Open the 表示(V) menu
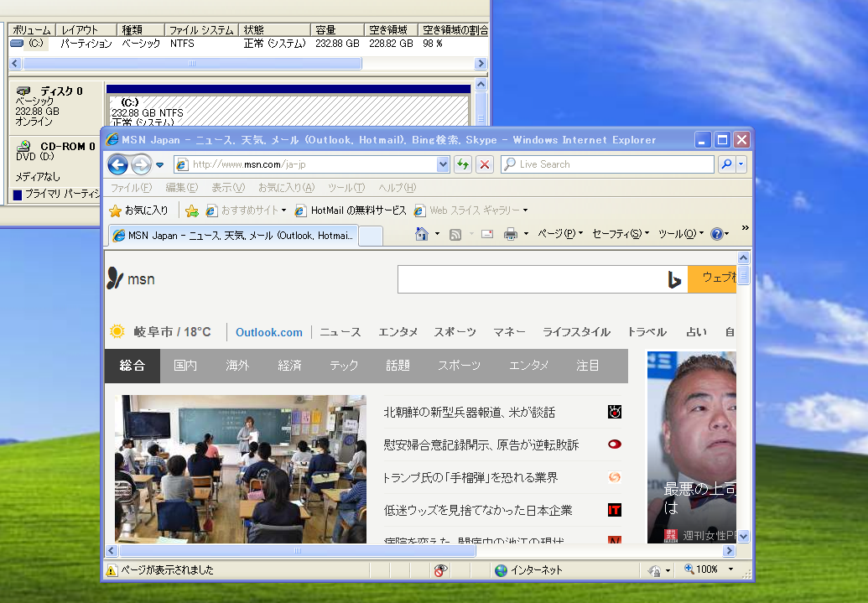Viewport: 868px width, 603px height. [x=228, y=188]
